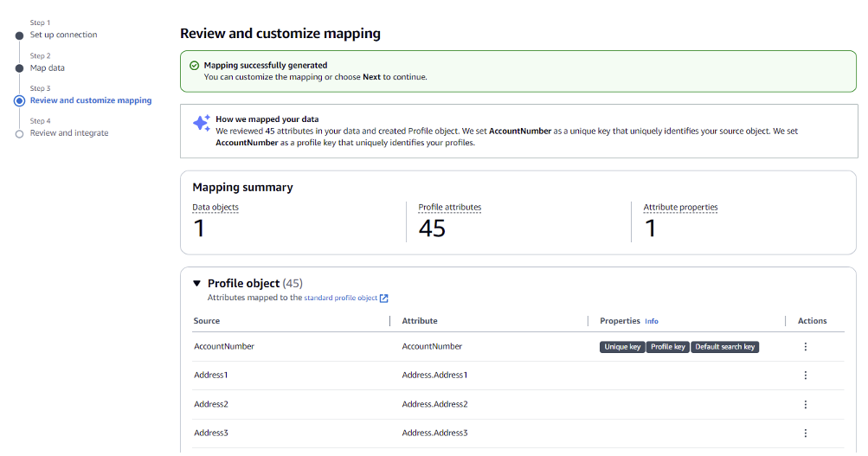The image size is (868, 456).
Task: Open actions menu for Address2 row
Action: (x=805, y=404)
